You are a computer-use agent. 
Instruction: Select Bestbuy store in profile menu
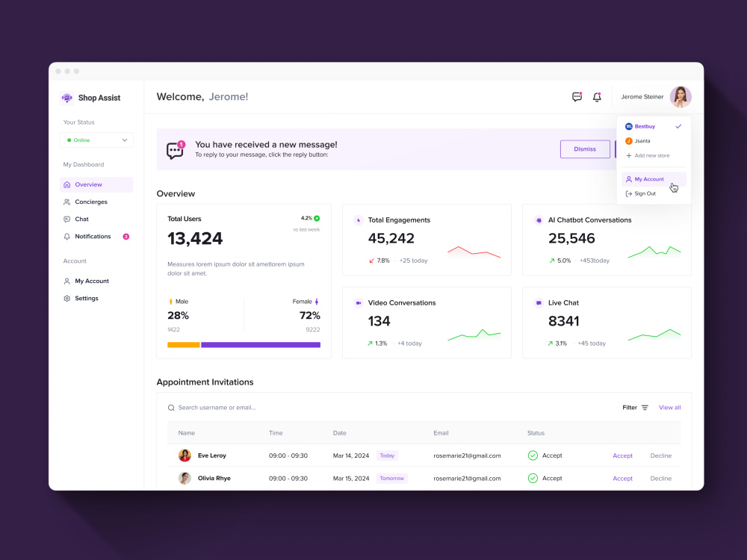click(x=654, y=126)
